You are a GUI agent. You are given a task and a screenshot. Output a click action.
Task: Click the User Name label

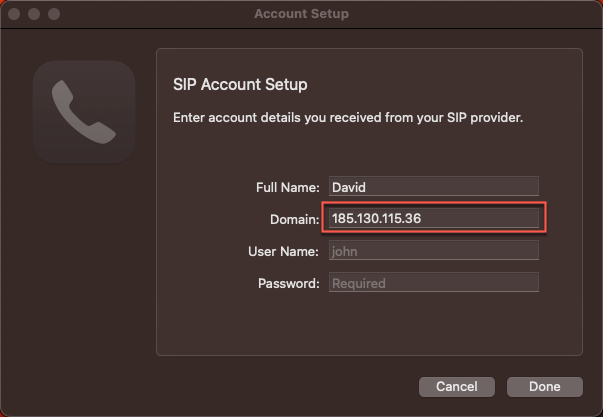(283, 251)
